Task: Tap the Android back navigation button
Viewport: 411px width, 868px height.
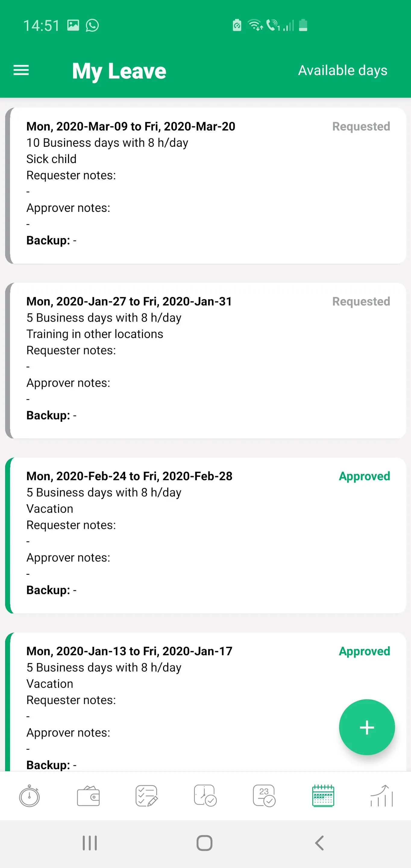Action: pyautogui.click(x=319, y=843)
